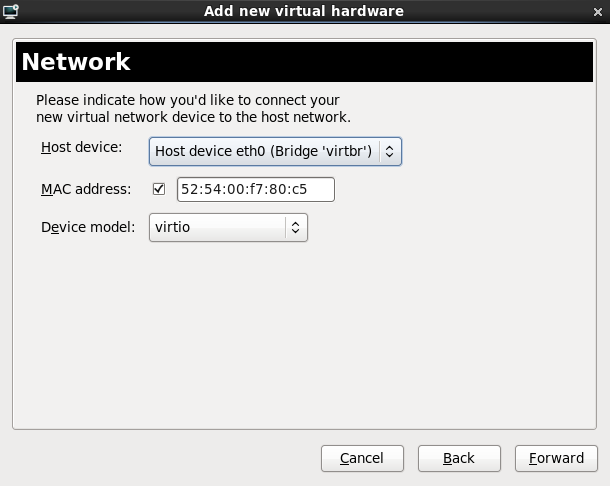Click the 'virtio' text in Device model
This screenshot has width=610, height=486.
[x=173, y=227]
